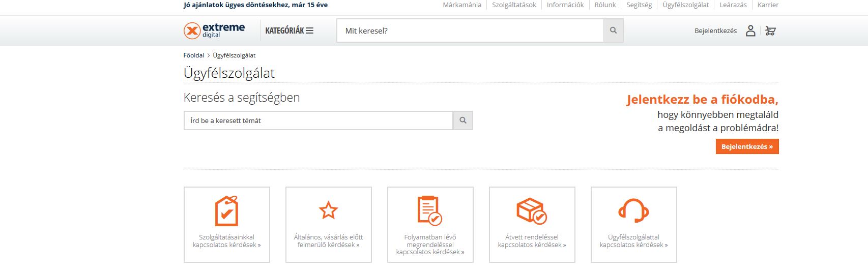Open the shopping cart icon
The height and width of the screenshot is (273, 868).
tap(770, 31)
